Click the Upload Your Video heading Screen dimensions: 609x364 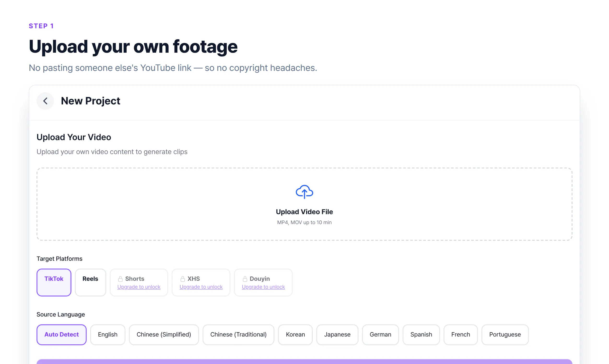[74, 137]
